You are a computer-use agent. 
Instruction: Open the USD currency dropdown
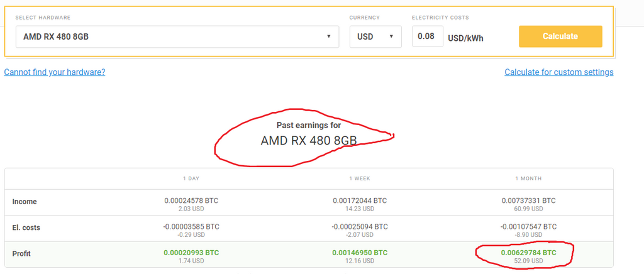click(375, 36)
